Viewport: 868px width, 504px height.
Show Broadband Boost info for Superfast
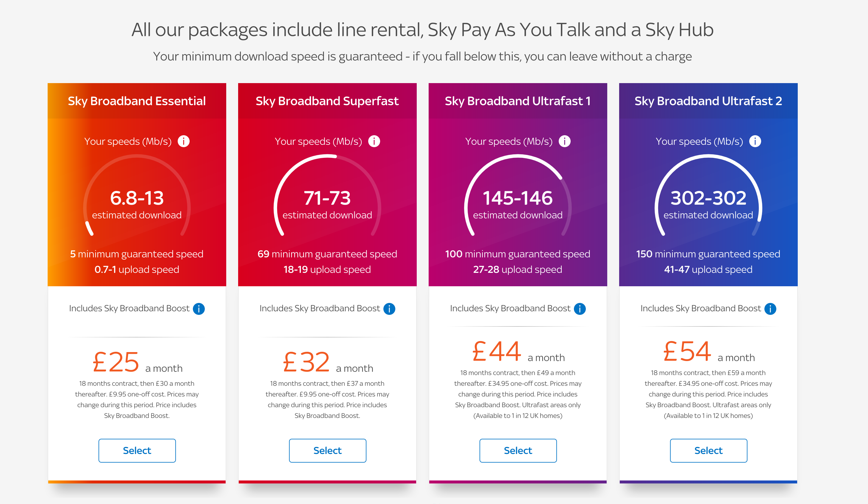point(389,309)
